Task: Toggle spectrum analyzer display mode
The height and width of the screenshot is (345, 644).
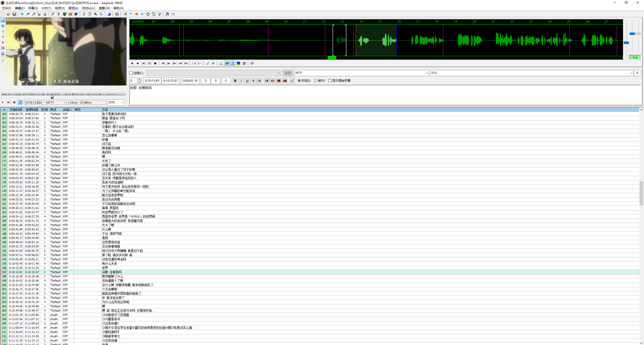Action: [x=238, y=63]
